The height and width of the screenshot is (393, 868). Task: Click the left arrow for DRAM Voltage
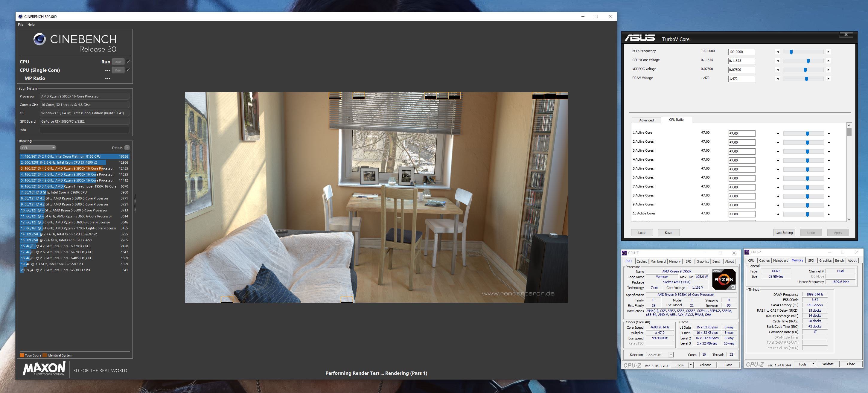777,79
